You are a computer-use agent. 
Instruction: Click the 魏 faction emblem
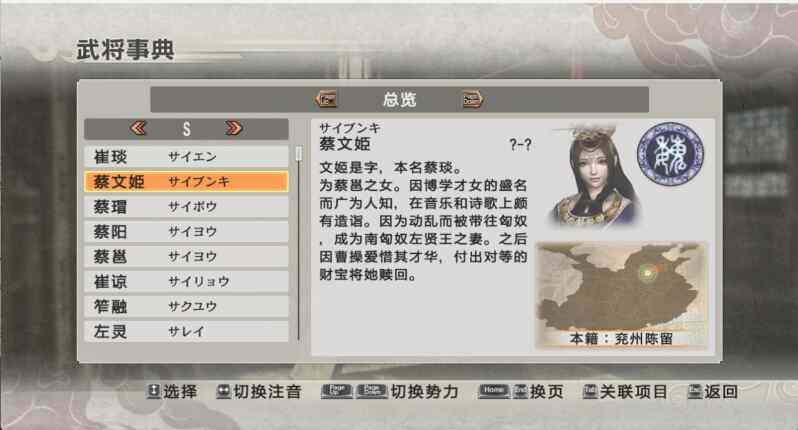click(x=670, y=153)
